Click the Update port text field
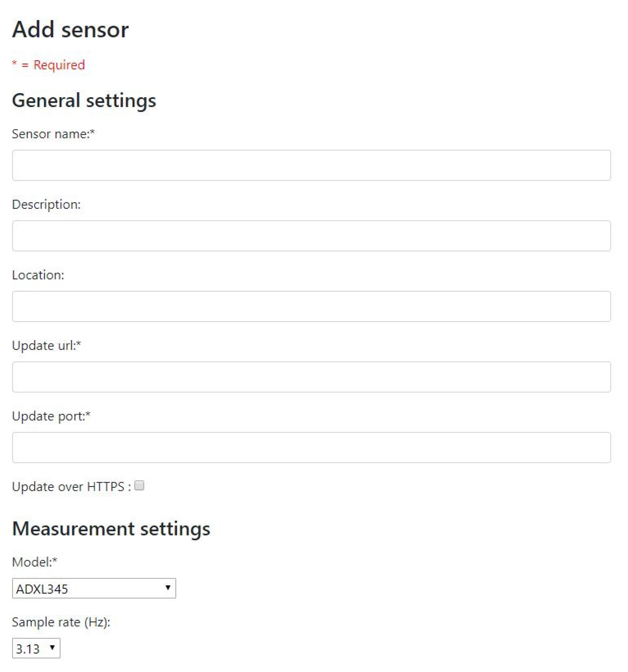 point(311,448)
